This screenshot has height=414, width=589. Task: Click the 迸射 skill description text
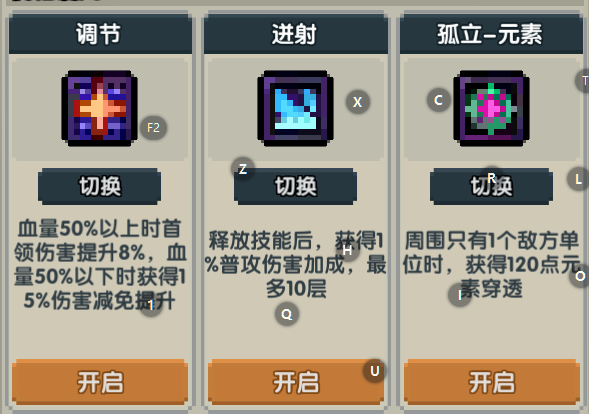tap(296, 264)
